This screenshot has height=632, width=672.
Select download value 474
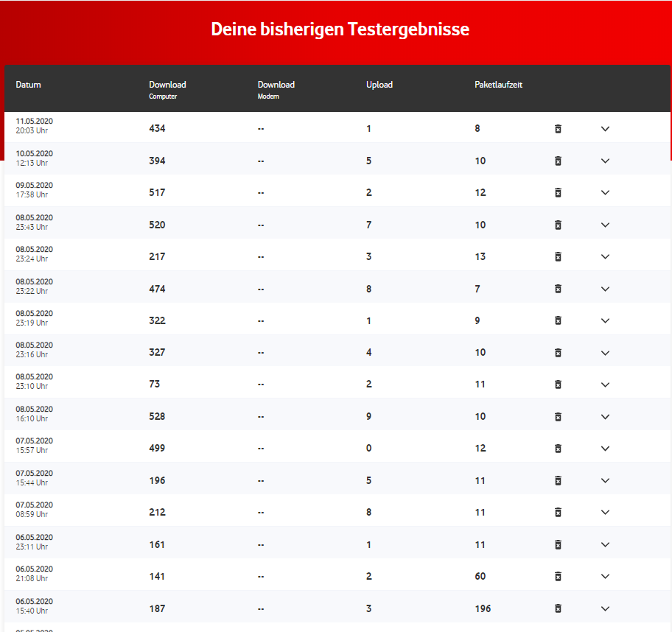[x=157, y=289]
